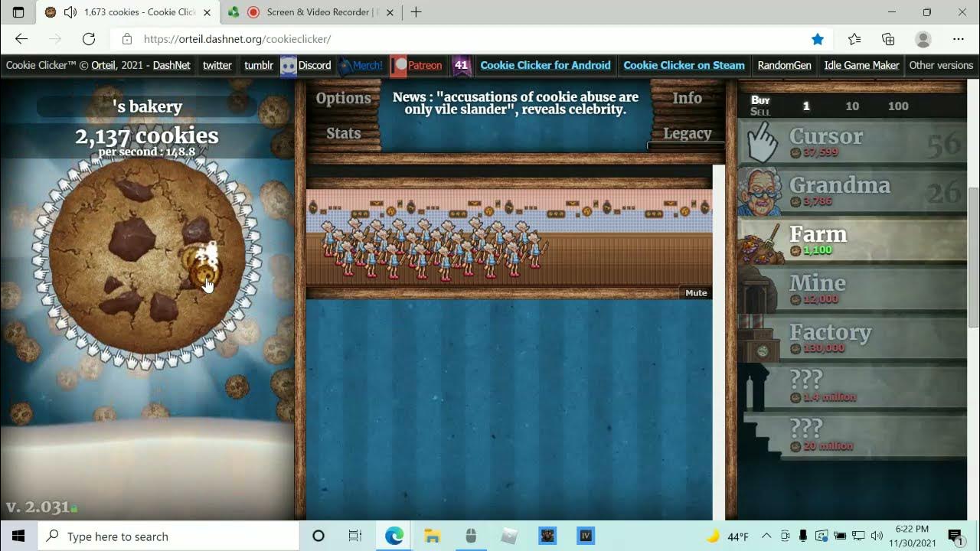Image resolution: width=980 pixels, height=551 pixels.
Task: Purchase a Farm for 1,100 cookies
Action: [852, 240]
